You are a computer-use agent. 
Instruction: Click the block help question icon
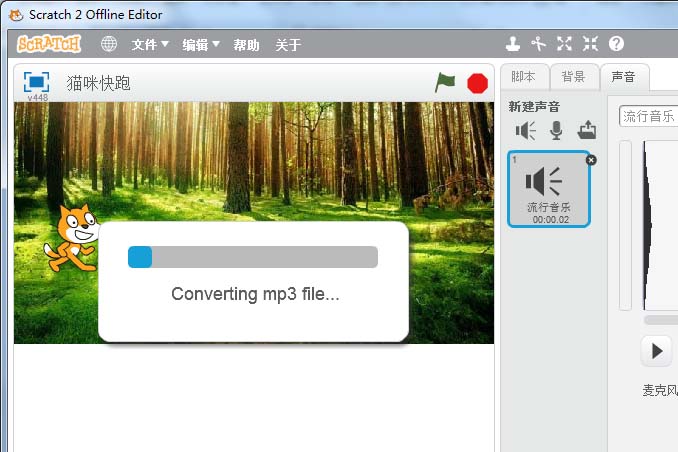616,44
